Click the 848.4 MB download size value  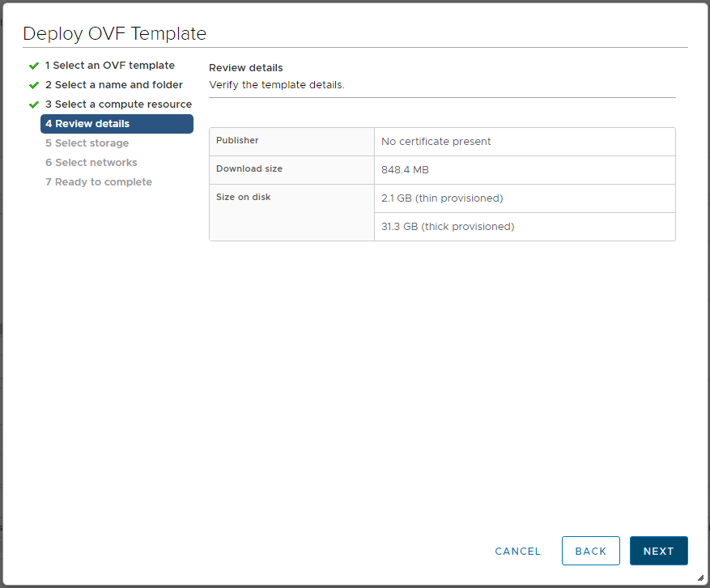[405, 170]
